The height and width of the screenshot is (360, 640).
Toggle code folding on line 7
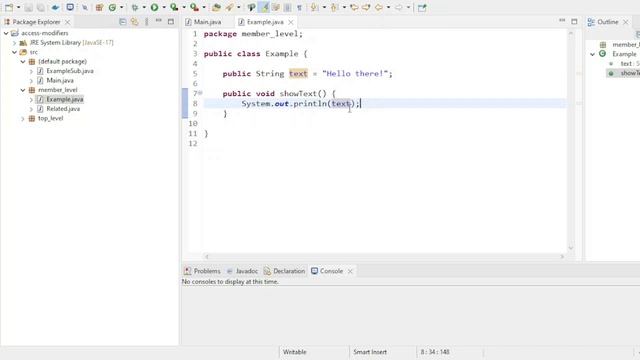[200, 93]
